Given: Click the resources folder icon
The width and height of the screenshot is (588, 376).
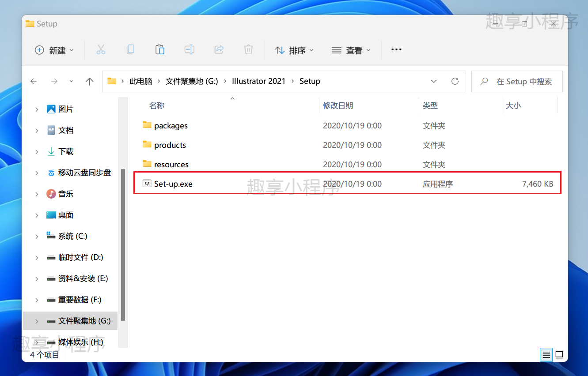Looking at the screenshot, I should click(x=147, y=164).
